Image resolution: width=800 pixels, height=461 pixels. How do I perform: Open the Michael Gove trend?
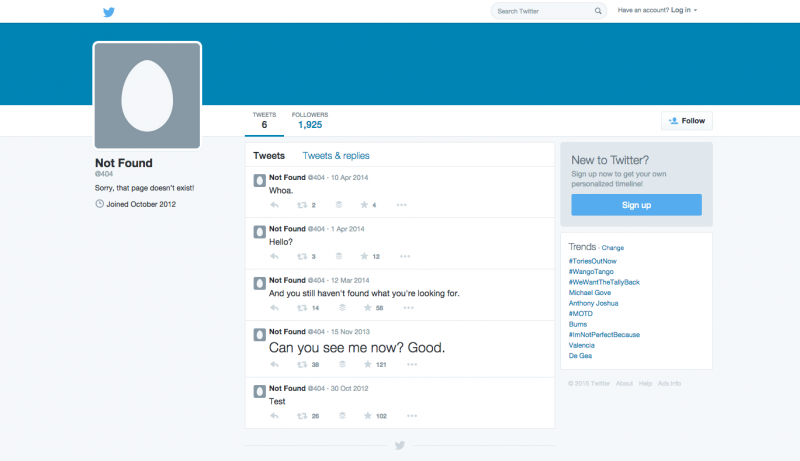click(x=590, y=293)
